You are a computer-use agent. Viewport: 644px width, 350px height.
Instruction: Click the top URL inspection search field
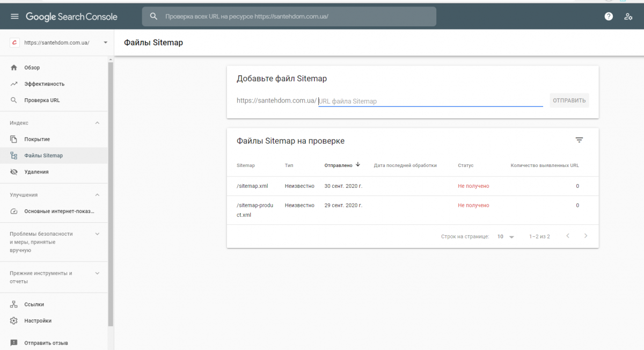[x=289, y=17]
